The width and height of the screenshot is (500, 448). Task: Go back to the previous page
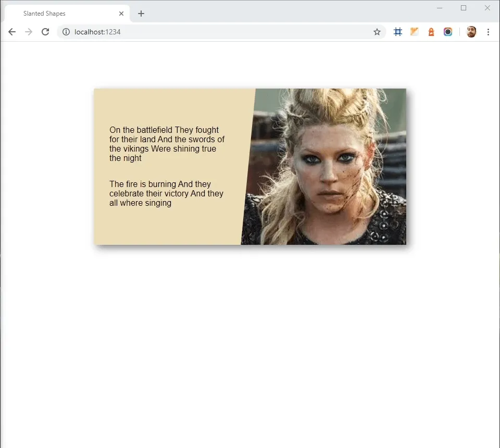pos(12,32)
